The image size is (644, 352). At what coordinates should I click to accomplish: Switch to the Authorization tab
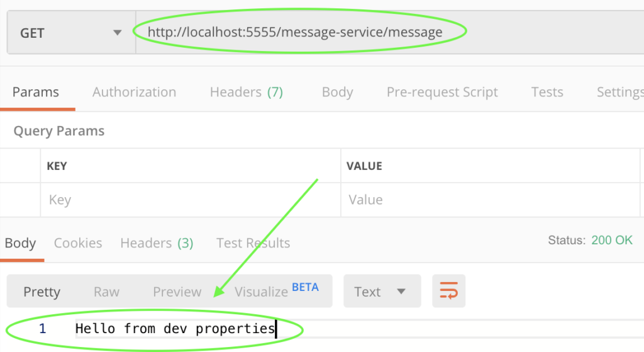(x=134, y=92)
